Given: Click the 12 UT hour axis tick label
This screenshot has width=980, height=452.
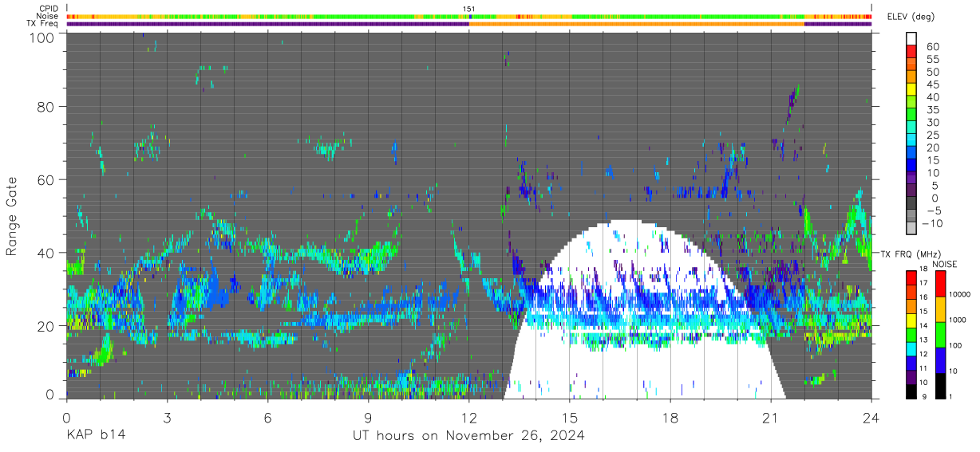Looking at the screenshot, I should [x=469, y=417].
